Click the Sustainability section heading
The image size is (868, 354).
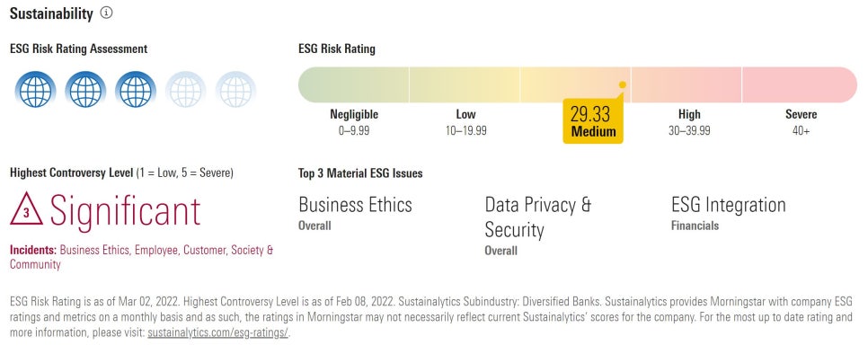51,13
